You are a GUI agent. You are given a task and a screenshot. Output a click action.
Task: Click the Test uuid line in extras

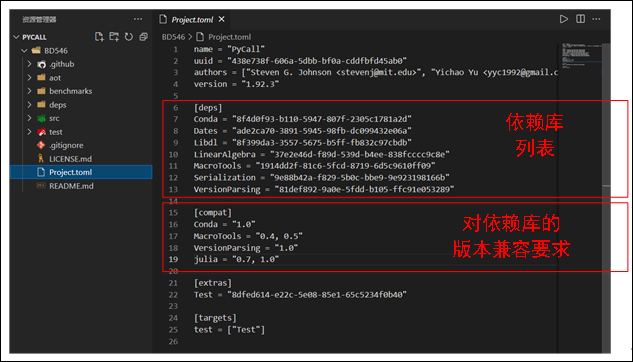pyautogui.click(x=300, y=295)
